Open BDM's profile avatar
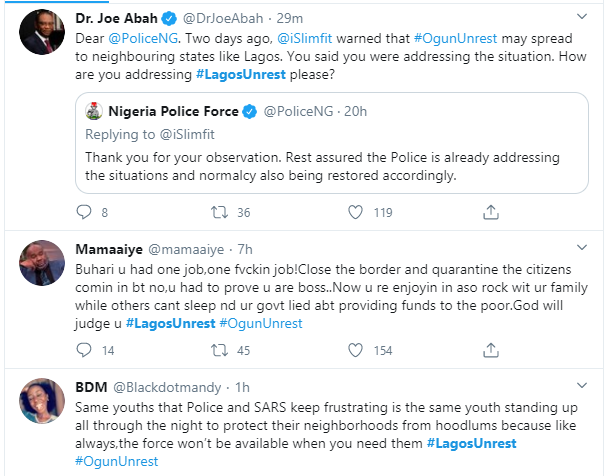The width and height of the screenshot is (606, 476). 38,402
